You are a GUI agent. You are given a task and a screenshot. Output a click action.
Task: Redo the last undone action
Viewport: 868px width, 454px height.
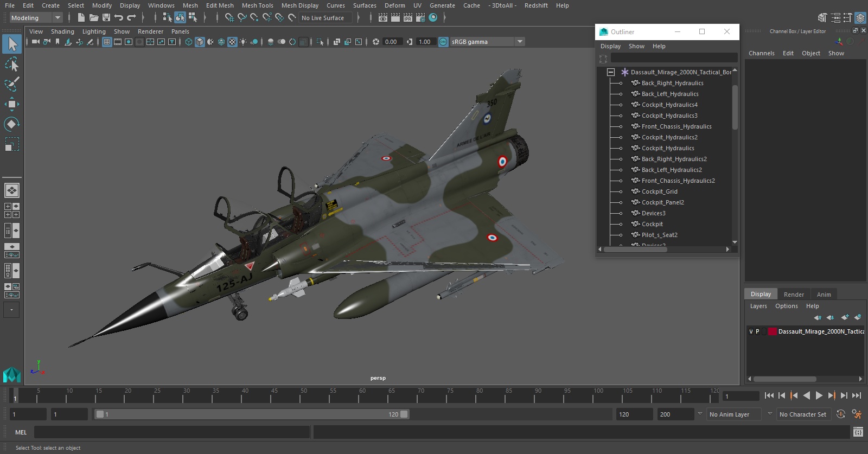[x=131, y=18]
